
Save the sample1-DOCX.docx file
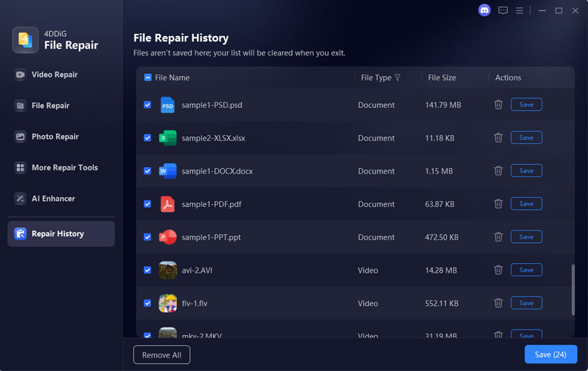tap(526, 171)
